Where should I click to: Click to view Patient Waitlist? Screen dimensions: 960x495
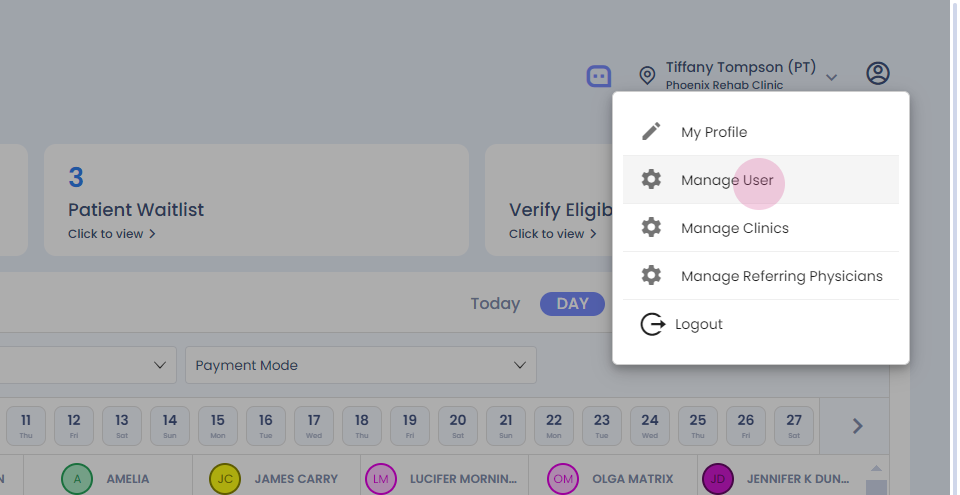pyautogui.click(x=111, y=234)
